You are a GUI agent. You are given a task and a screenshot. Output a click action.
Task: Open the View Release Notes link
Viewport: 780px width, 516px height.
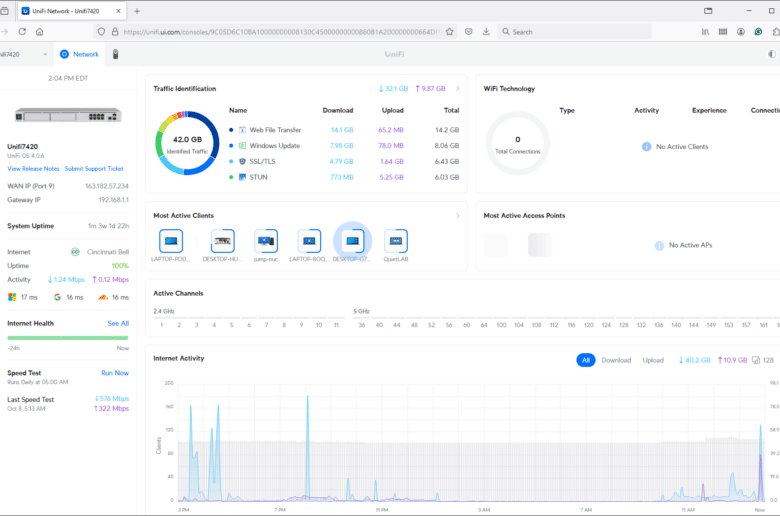33,169
